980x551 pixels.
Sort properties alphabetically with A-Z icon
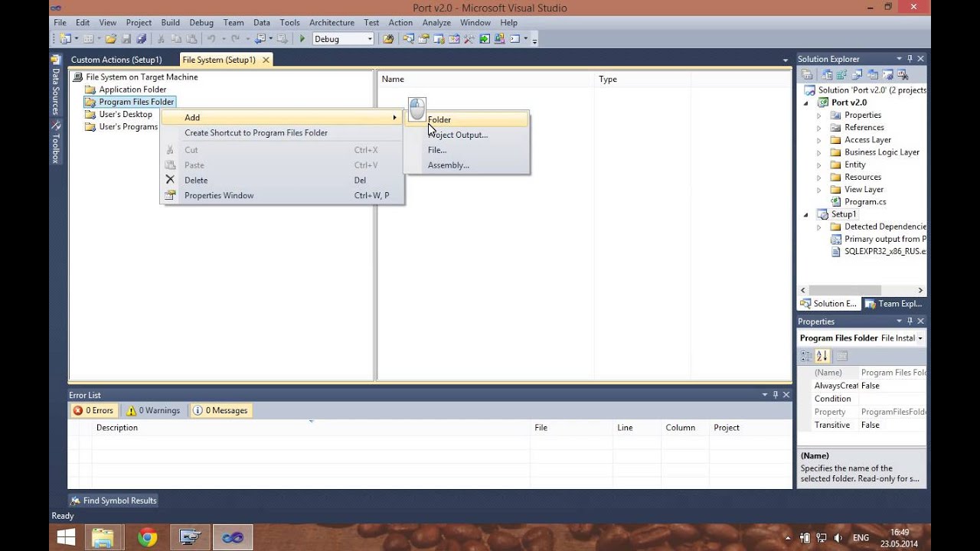pyautogui.click(x=822, y=356)
